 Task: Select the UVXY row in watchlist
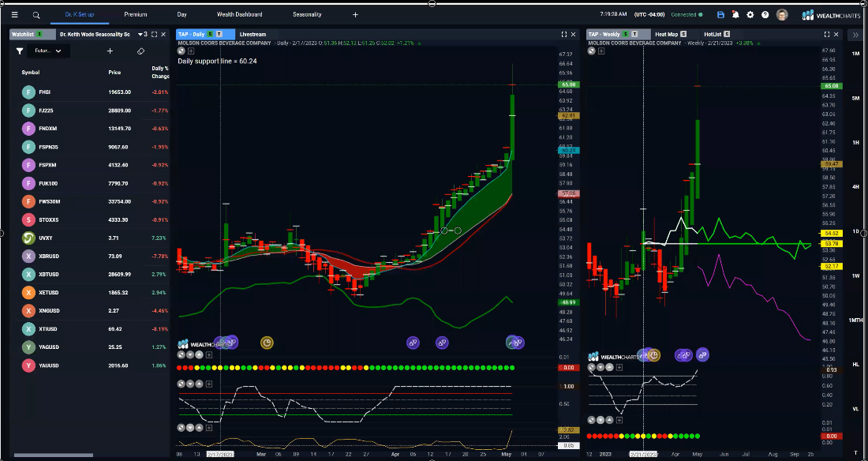click(x=90, y=238)
